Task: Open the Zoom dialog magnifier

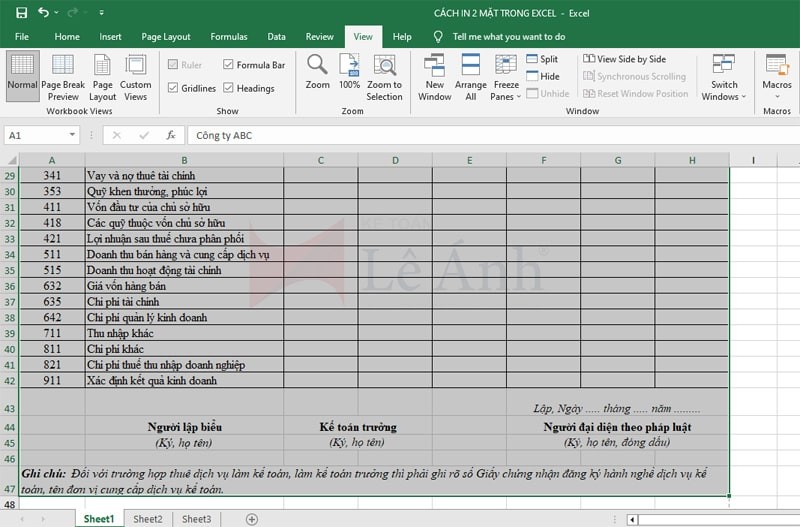Action: [x=317, y=71]
